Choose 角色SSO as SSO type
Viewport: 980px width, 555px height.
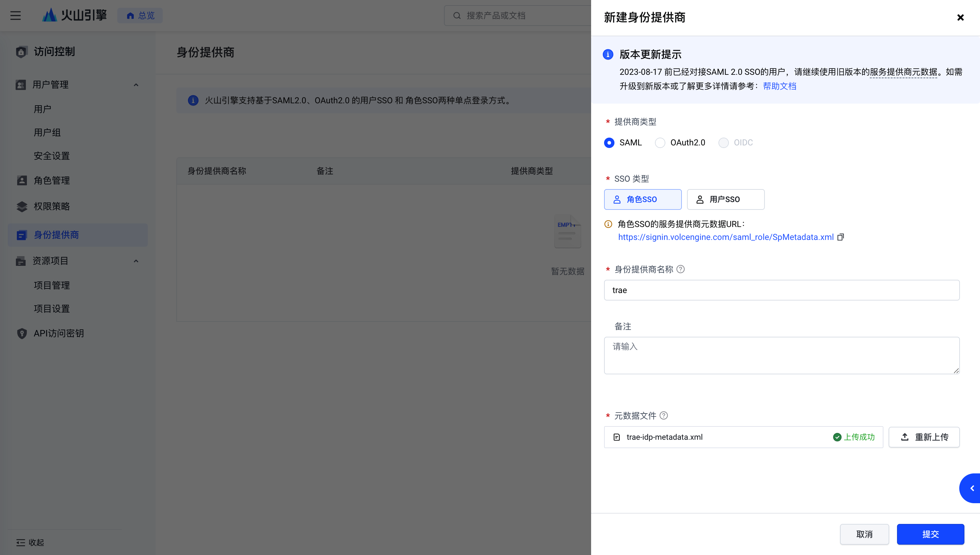point(643,199)
